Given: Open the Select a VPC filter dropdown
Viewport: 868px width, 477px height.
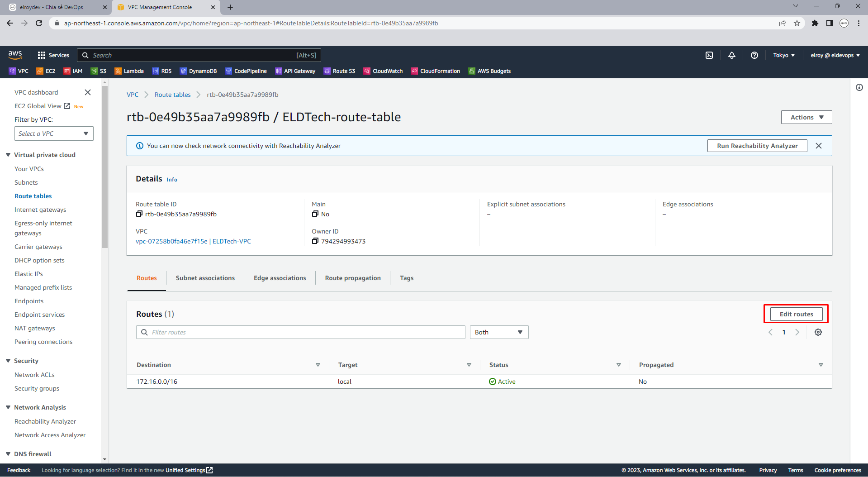Looking at the screenshot, I should coord(54,134).
